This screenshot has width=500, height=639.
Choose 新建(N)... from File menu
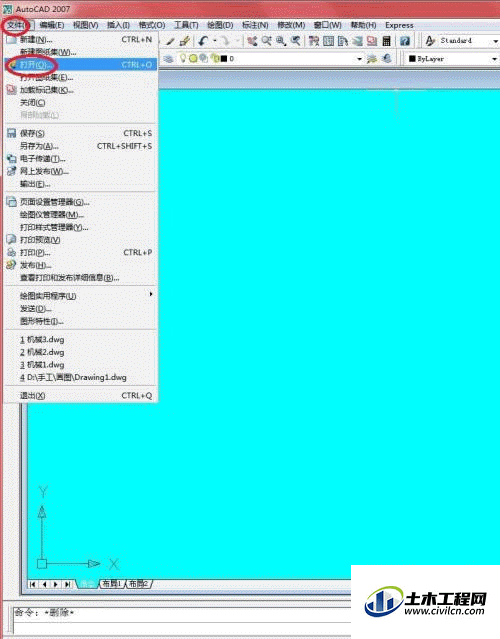point(81,40)
